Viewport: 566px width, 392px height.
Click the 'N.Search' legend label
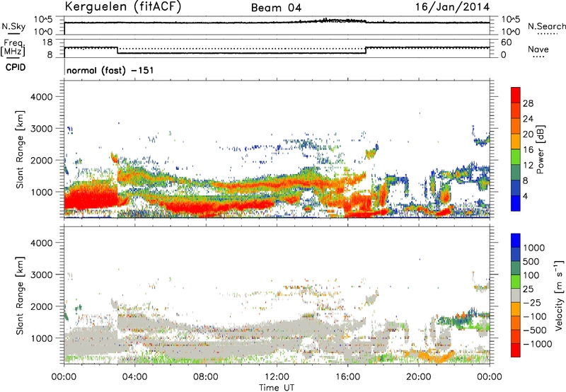coord(547,26)
